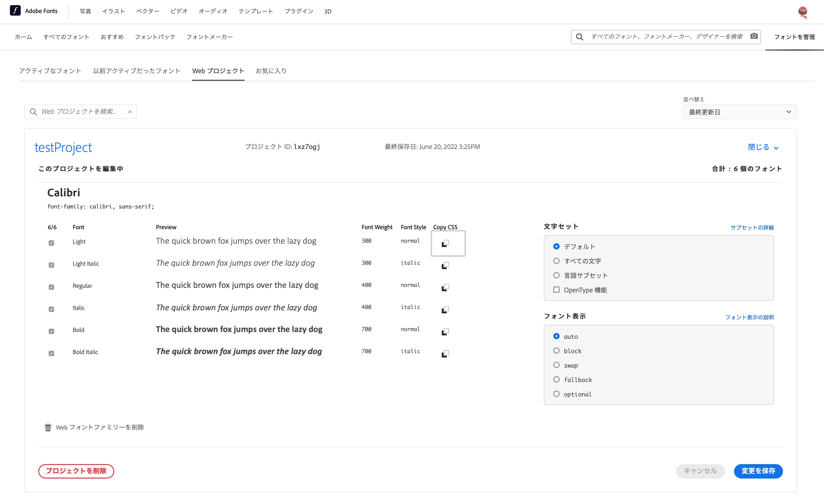Click the camera visual search icon
The image size is (824, 504).
754,36
